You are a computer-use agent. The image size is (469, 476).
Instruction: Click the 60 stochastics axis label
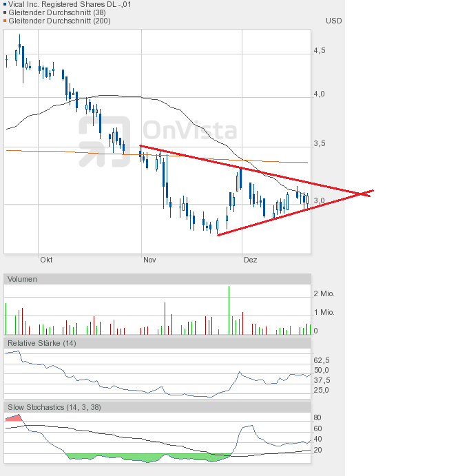pyautogui.click(x=317, y=428)
